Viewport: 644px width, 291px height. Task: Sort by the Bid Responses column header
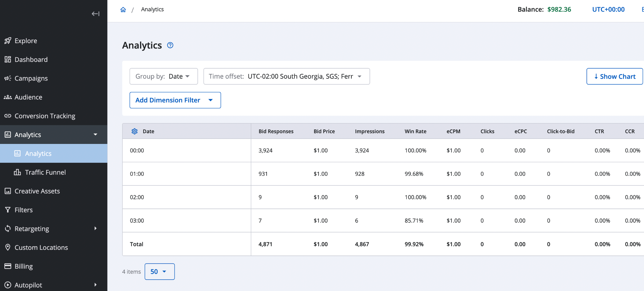(x=276, y=131)
